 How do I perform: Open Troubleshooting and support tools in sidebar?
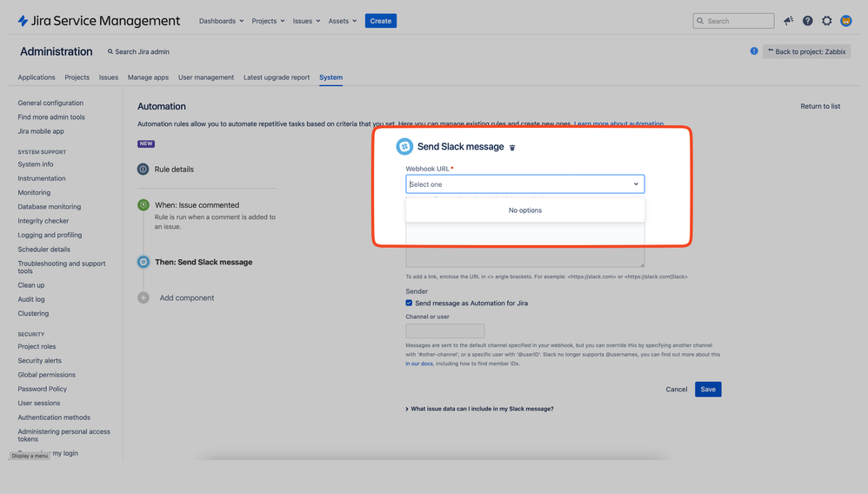(62, 267)
